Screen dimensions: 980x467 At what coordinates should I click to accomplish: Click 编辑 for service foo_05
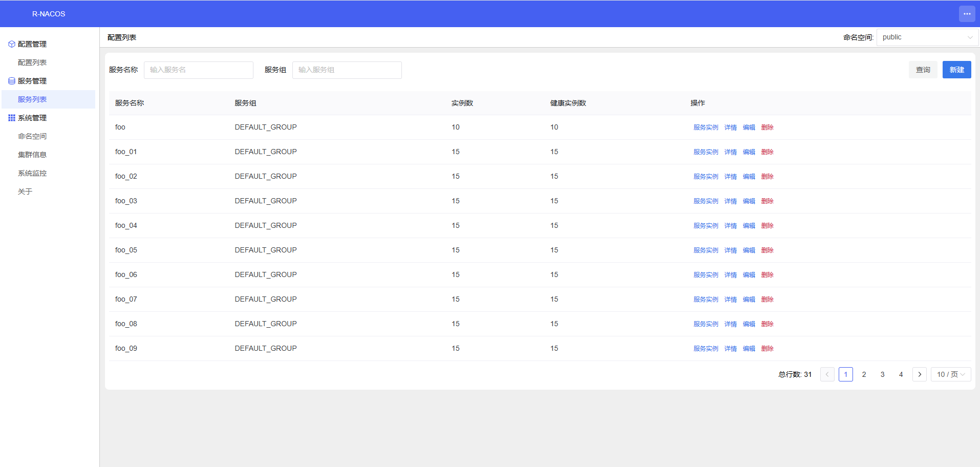tap(749, 250)
